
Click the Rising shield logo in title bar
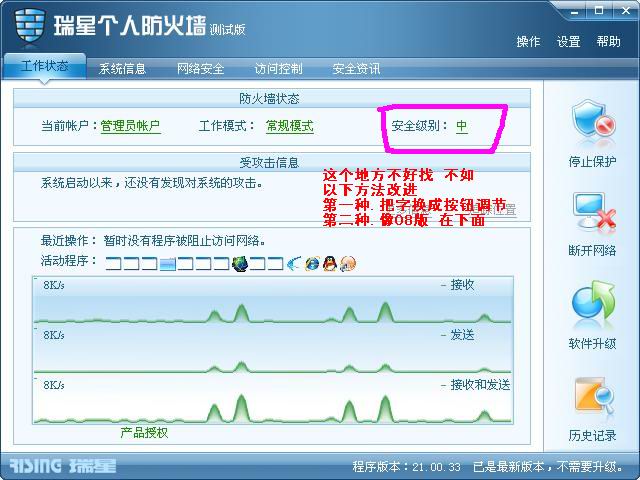[29, 25]
